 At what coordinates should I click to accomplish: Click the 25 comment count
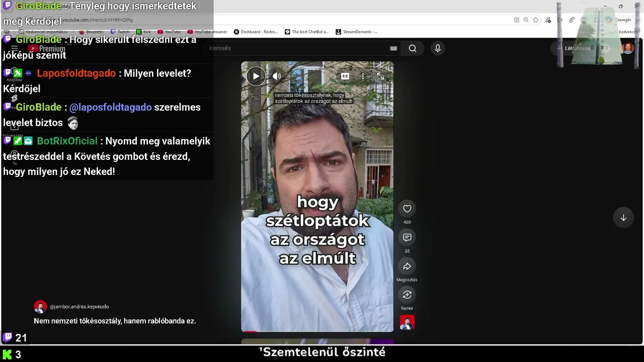click(x=407, y=251)
